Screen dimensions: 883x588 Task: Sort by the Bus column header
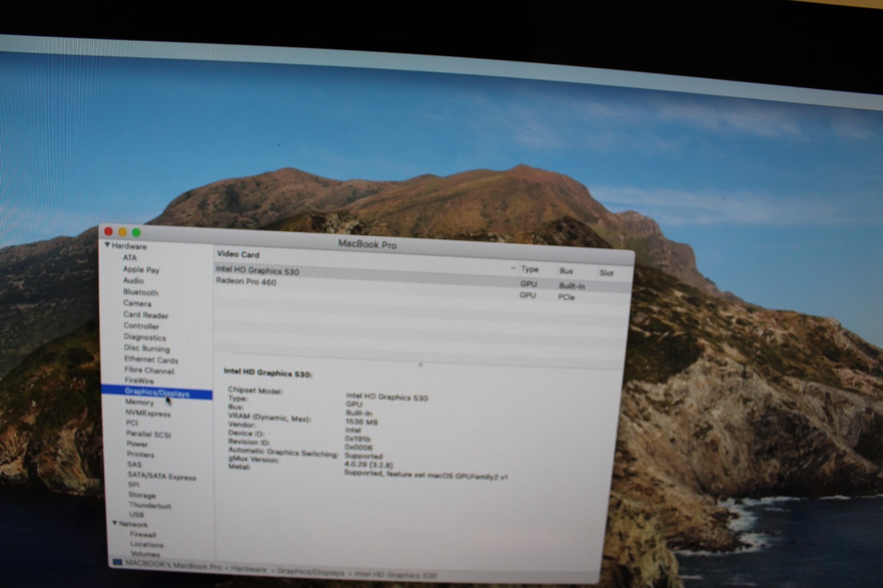(566, 271)
